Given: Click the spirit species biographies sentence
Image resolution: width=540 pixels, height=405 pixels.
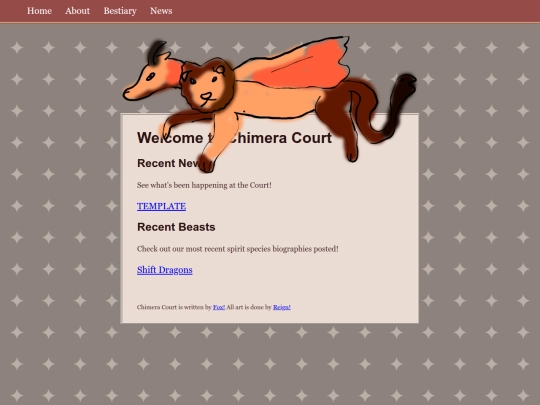Looking at the screenshot, I should [x=238, y=249].
